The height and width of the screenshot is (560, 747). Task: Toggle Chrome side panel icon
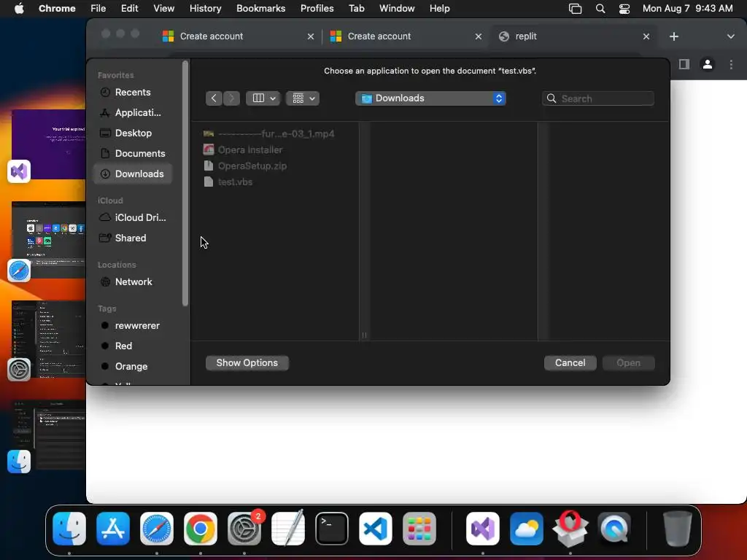coord(684,64)
